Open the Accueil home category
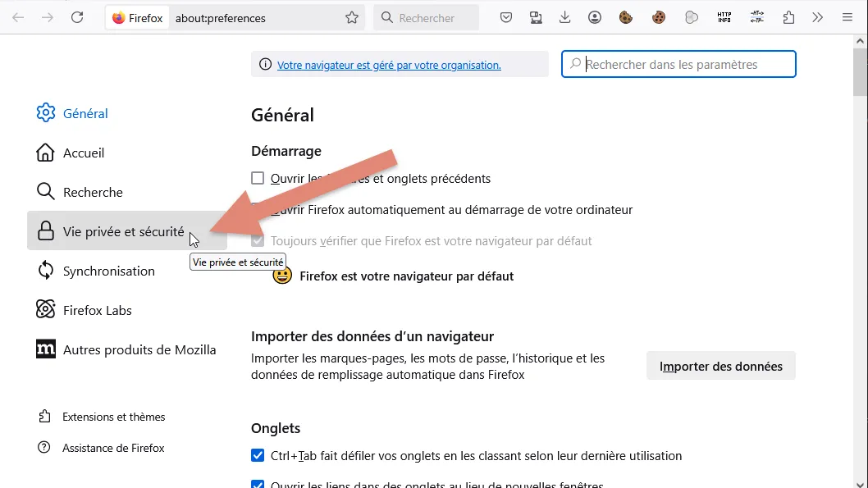The width and height of the screenshot is (868, 488). [x=127, y=153]
